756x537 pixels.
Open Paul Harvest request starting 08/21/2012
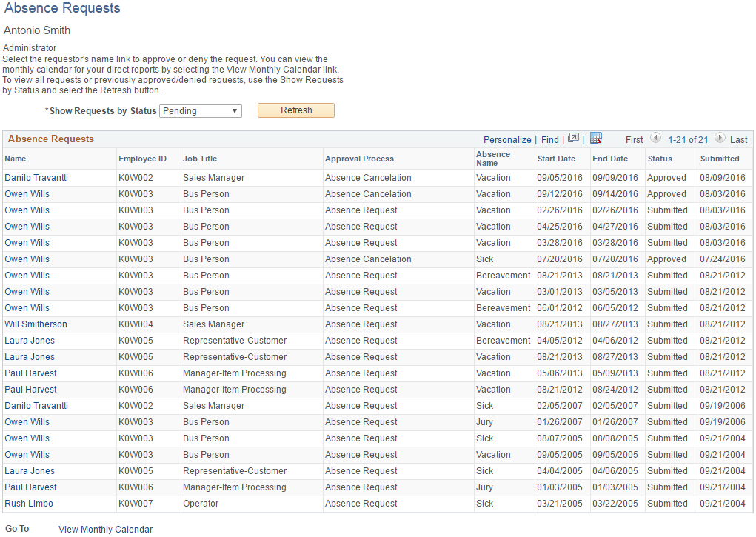[30, 390]
